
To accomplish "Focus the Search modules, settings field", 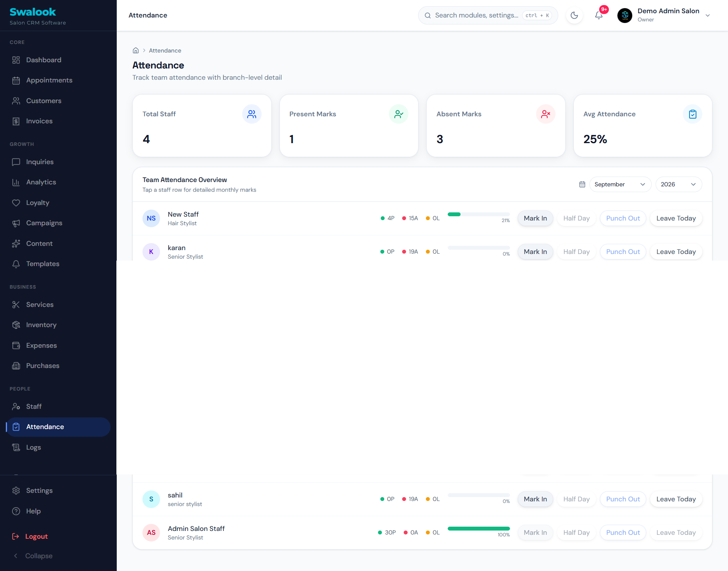I will pos(488,15).
